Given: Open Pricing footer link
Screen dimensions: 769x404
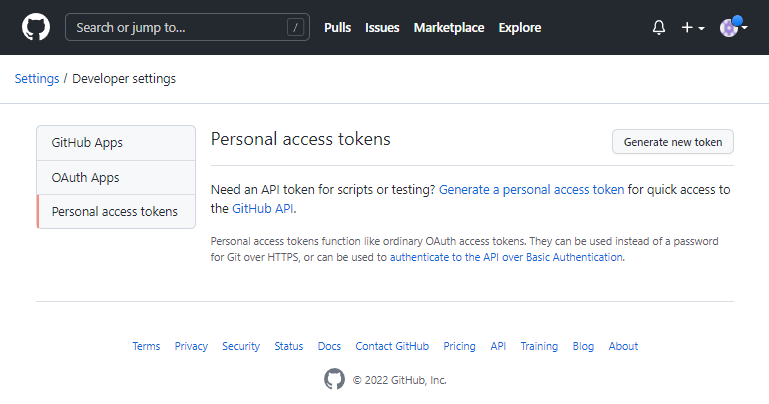Looking at the screenshot, I should (x=460, y=346).
